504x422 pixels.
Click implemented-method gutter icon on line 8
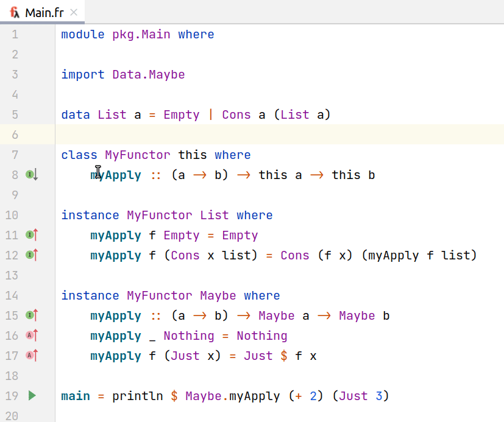click(32, 175)
